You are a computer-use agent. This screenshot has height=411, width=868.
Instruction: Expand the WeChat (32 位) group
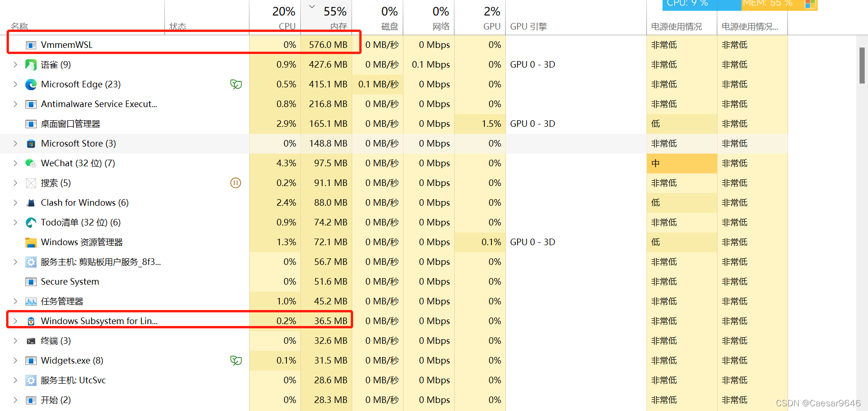click(x=15, y=163)
